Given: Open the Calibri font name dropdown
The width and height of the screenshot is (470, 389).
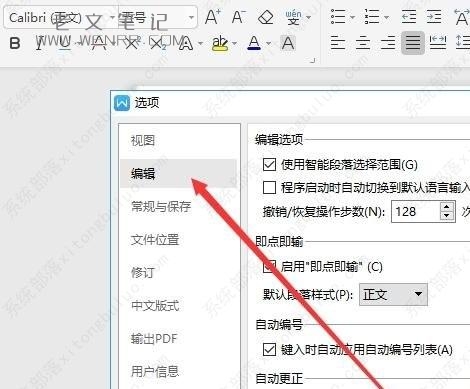Looking at the screenshot, I should (113, 17).
